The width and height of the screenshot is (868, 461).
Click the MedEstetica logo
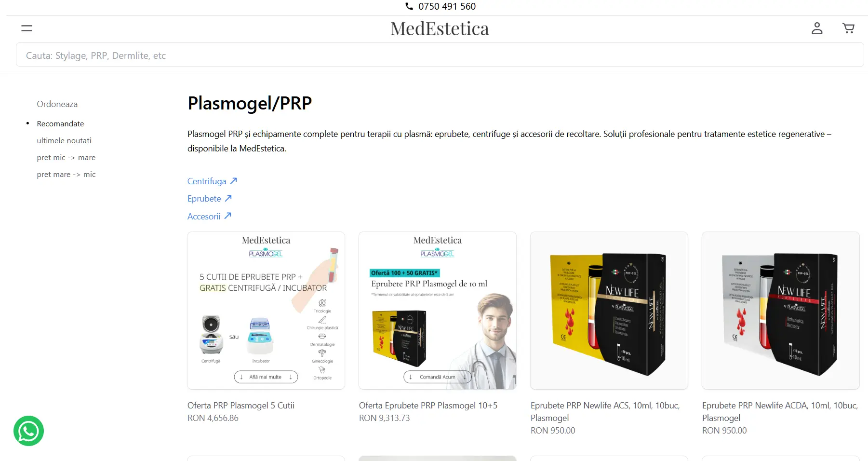click(440, 28)
